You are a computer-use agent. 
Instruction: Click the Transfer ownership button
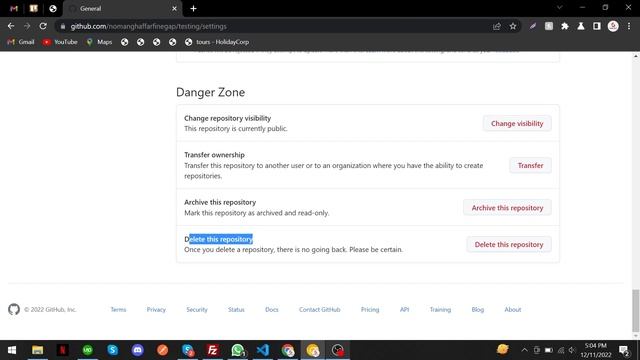coord(530,165)
